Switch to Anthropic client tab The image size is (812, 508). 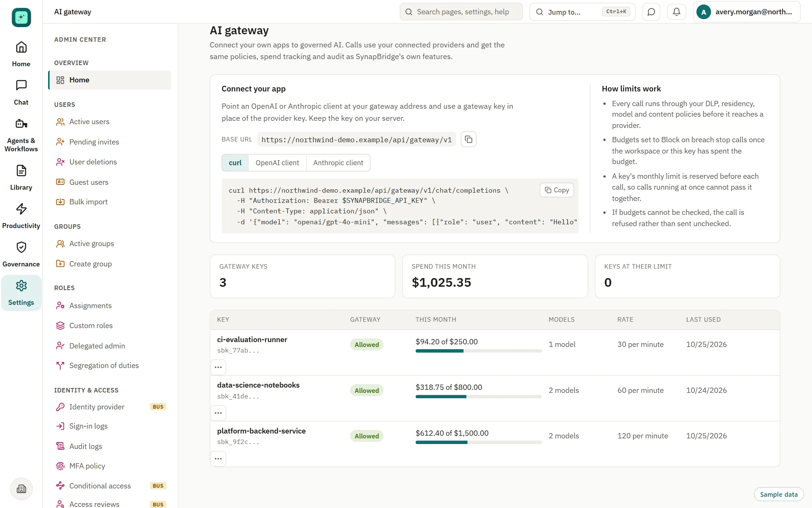point(338,163)
